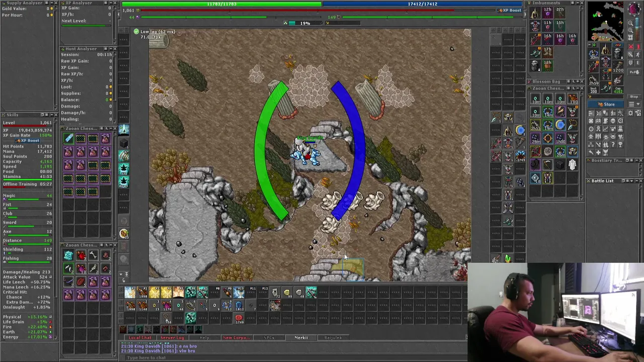Use red action bar item showing 1749
The width and height of the screenshot is (644, 362).
pyautogui.click(x=239, y=318)
